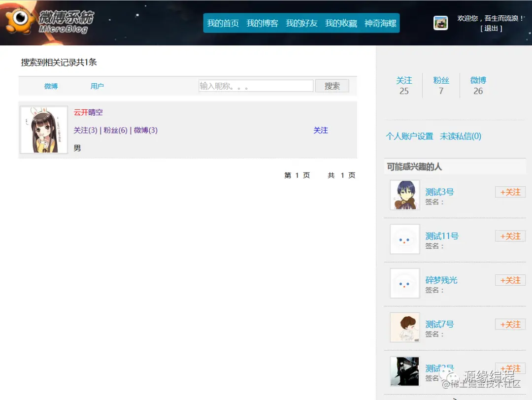
Task: Click 碎梦残光's avatar
Action: (x=405, y=283)
